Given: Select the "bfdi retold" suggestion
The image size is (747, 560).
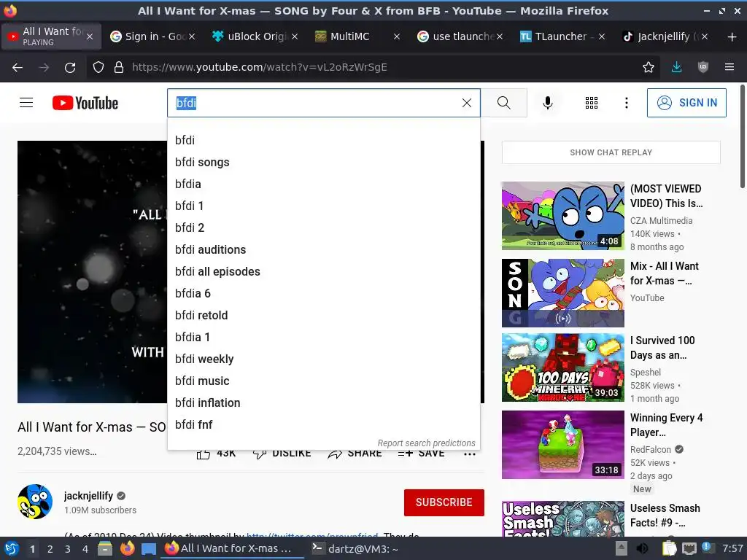Looking at the screenshot, I should click(x=324, y=316).
